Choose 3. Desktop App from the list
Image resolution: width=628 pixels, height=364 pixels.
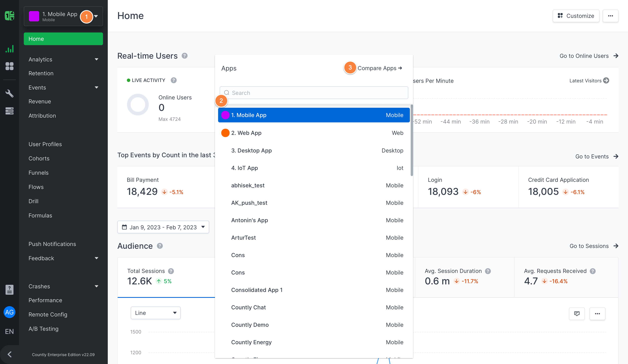pos(314,151)
